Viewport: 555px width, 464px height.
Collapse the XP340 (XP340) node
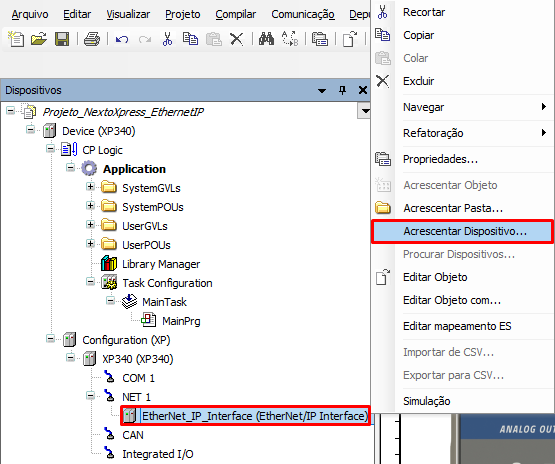coord(71,358)
